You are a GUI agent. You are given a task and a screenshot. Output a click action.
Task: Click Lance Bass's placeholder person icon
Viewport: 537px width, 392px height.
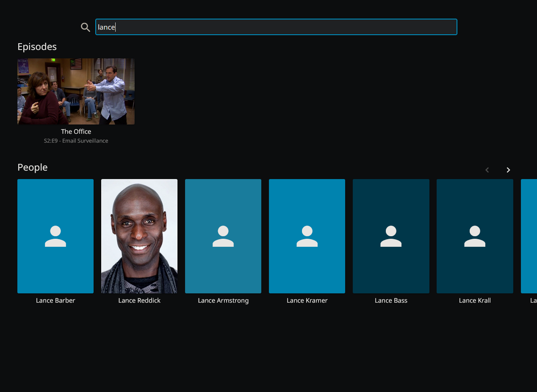pos(391,236)
